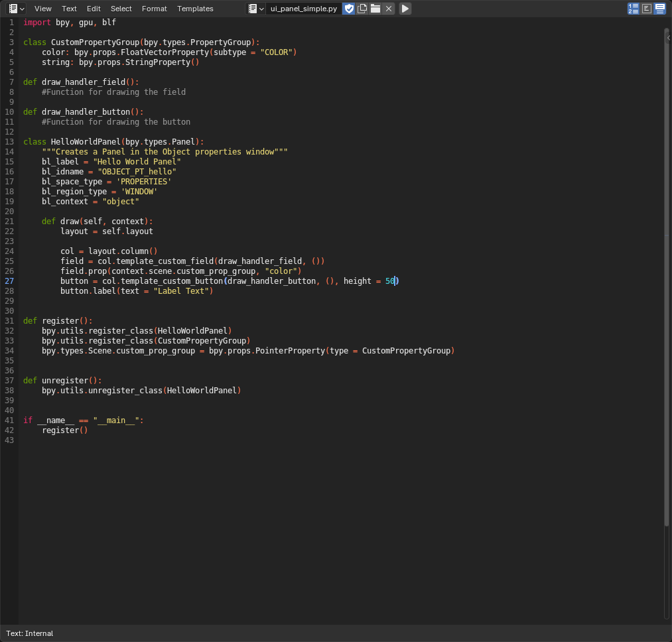
Task: Click the ui_panel_simple.py name field
Action: [x=304, y=9]
